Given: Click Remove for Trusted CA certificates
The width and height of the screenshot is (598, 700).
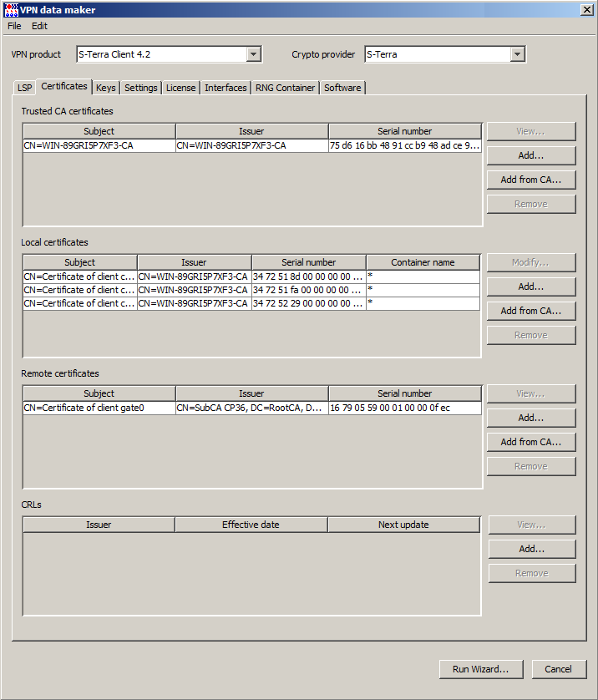Looking at the screenshot, I should pyautogui.click(x=531, y=204).
